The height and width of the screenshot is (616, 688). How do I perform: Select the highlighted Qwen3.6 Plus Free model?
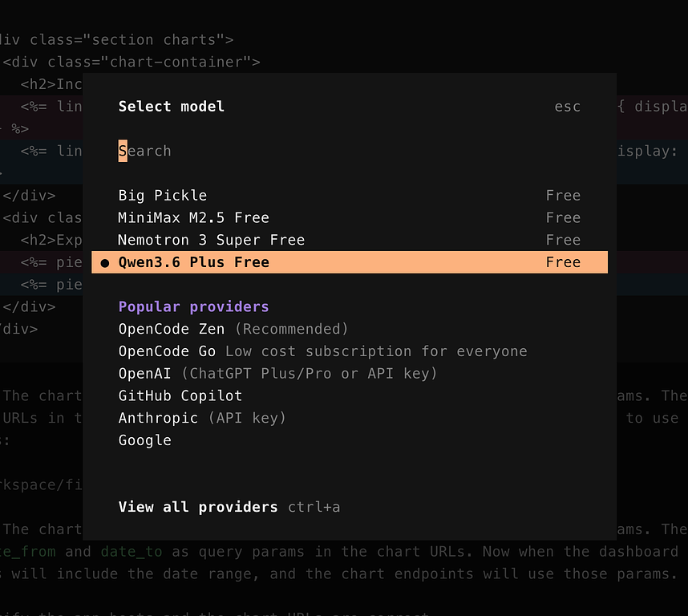click(193, 262)
